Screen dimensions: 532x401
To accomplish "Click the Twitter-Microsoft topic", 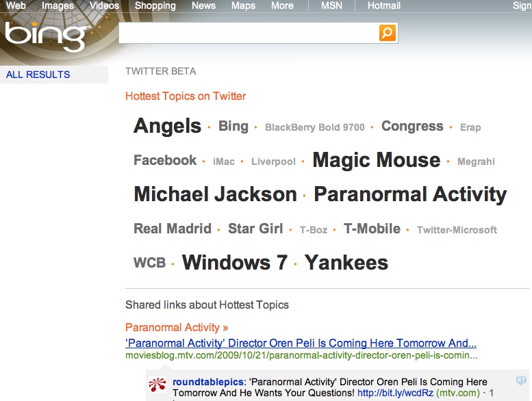I will click(x=457, y=230).
